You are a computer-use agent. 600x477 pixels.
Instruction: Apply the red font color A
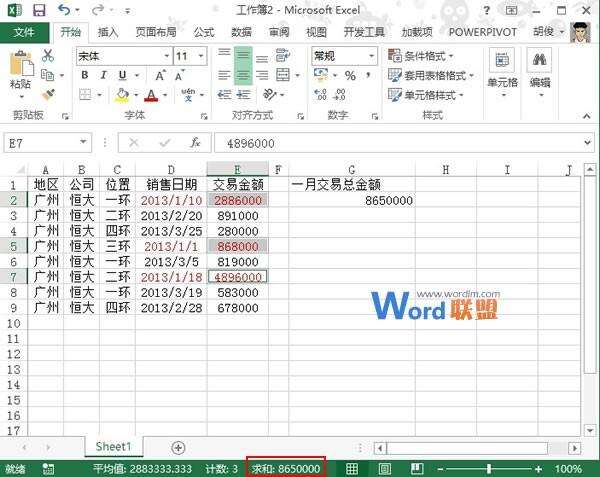151,94
